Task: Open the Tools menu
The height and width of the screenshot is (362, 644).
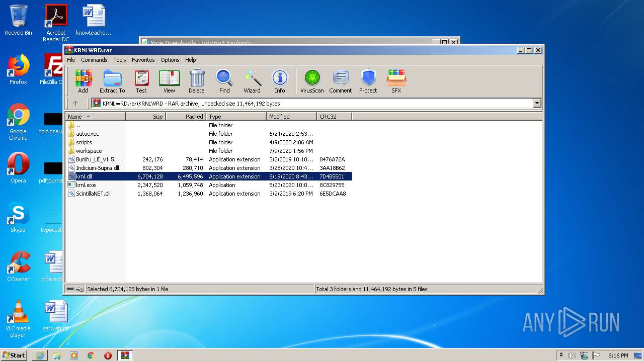Action: [120, 60]
